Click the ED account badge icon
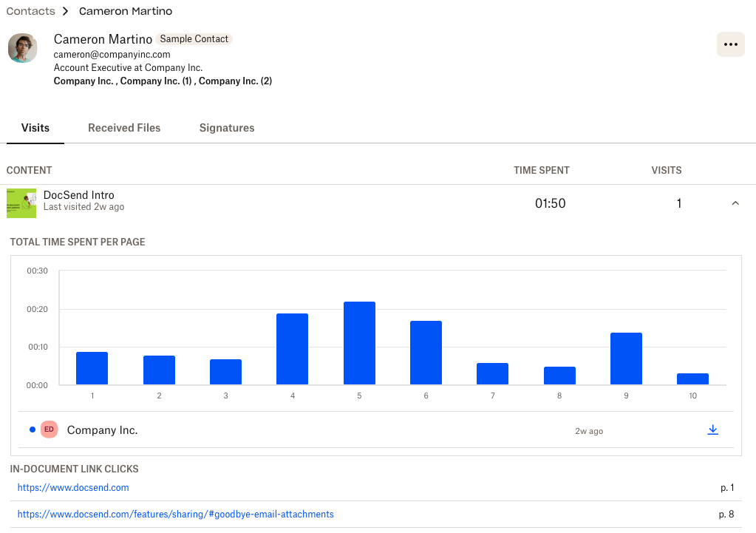Screen dimensions: 756x533 (49, 430)
